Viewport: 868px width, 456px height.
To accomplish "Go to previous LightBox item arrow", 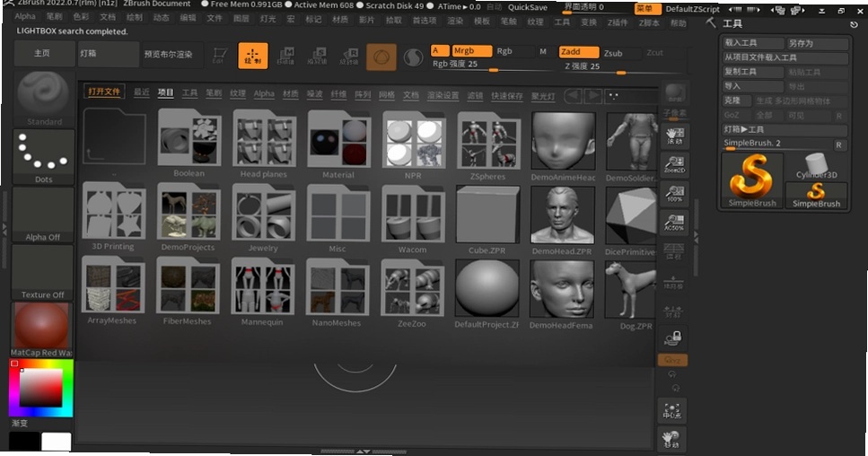I will pyautogui.click(x=574, y=96).
